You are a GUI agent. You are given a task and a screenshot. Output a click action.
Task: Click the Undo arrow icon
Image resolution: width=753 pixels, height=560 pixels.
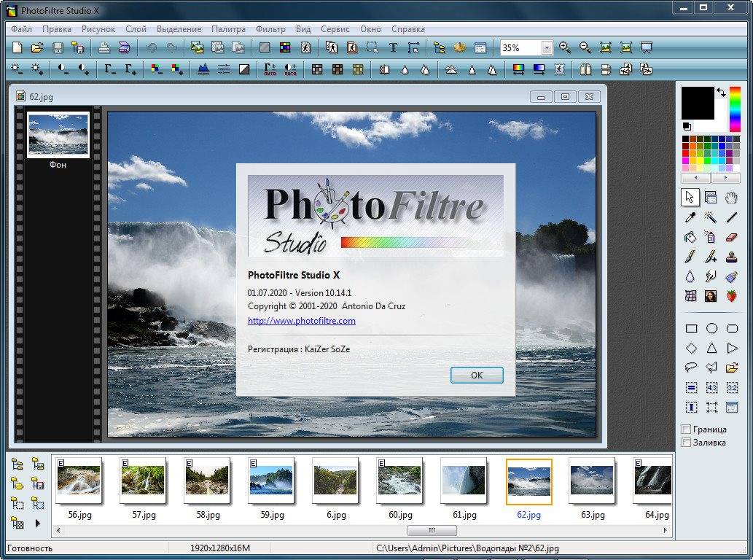(152, 47)
